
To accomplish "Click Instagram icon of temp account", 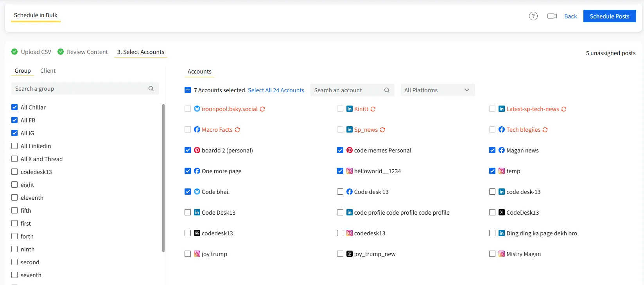I will coord(502,171).
